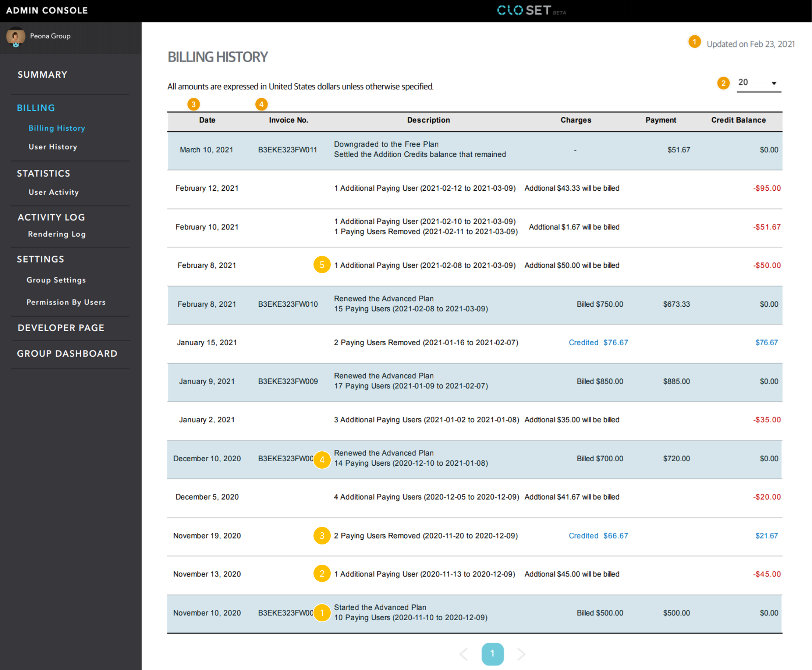Click the Credit Balance column header
Screen dimensions: 812x670
(x=738, y=120)
